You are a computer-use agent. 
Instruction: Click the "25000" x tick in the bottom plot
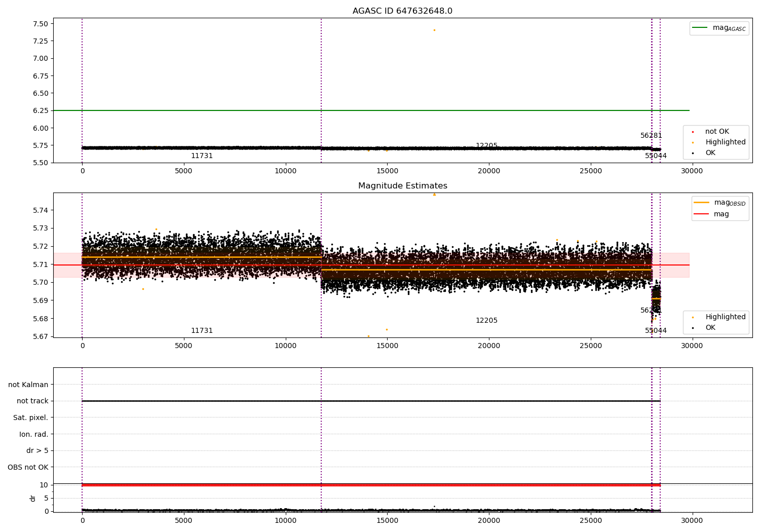pos(590,520)
